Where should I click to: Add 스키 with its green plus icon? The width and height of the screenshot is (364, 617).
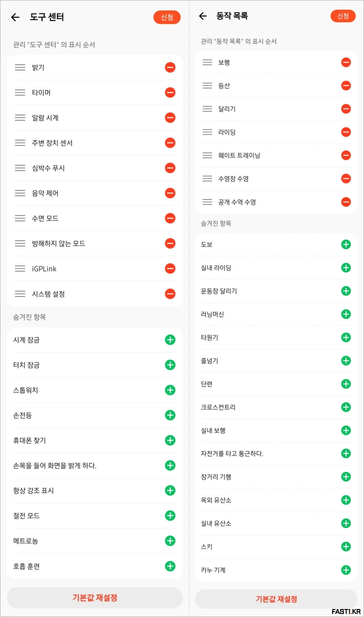pyautogui.click(x=345, y=546)
